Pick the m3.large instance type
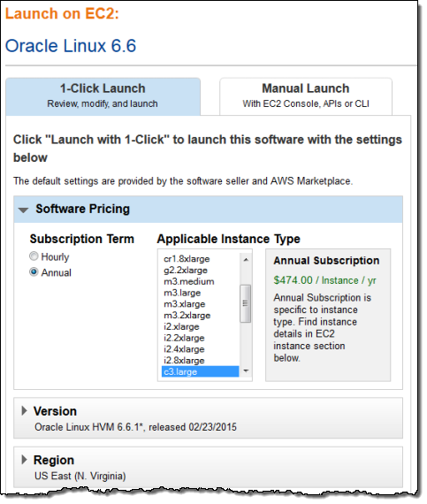The width and height of the screenshot is (427, 504). pyautogui.click(x=183, y=294)
